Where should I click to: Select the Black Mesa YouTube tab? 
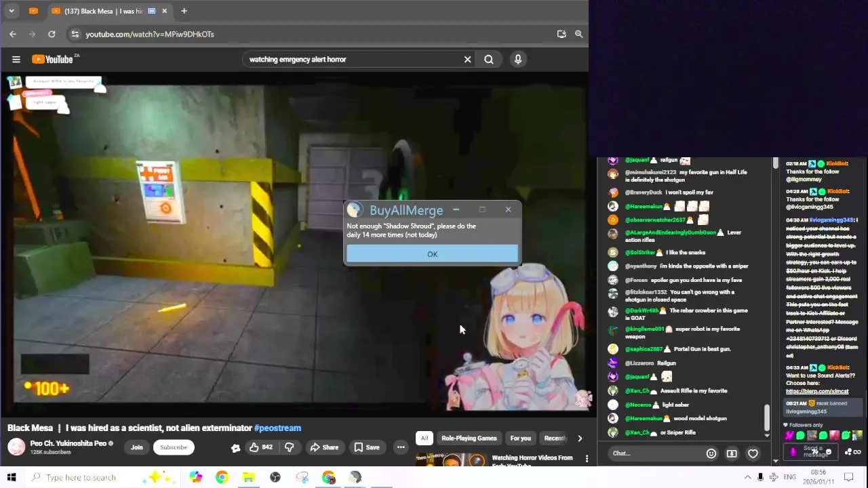point(102,11)
